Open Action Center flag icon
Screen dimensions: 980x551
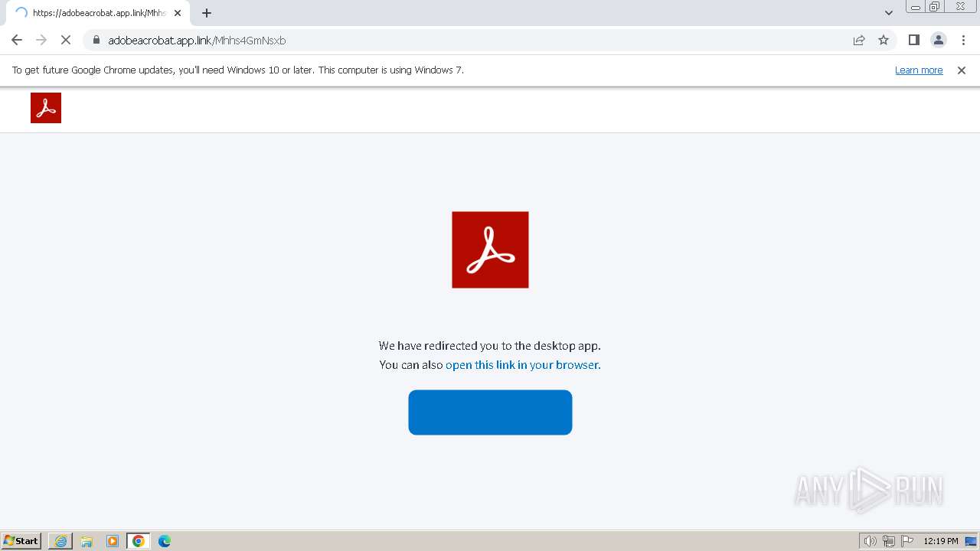pos(907,541)
